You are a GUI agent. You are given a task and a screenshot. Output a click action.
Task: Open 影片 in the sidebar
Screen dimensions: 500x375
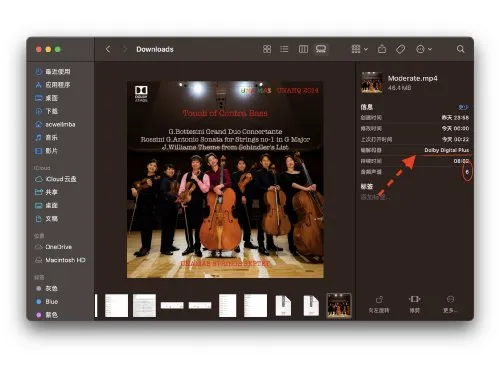coord(47,151)
